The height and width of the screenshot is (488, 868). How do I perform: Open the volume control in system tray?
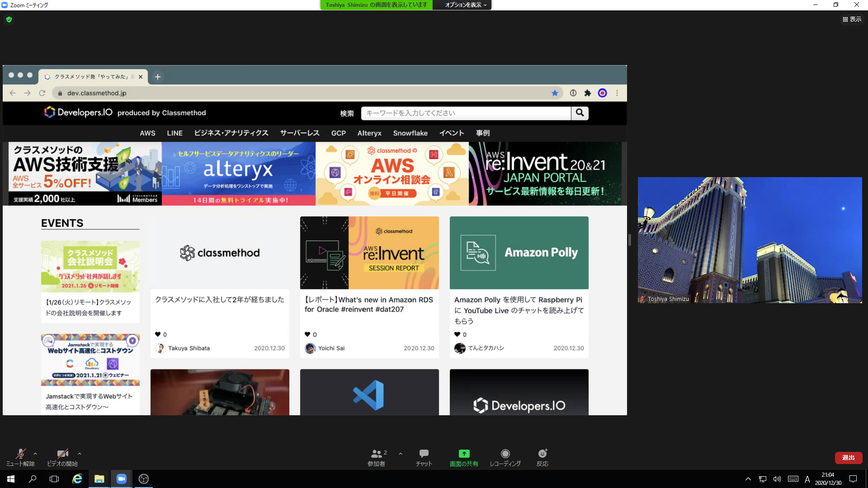coord(777,479)
